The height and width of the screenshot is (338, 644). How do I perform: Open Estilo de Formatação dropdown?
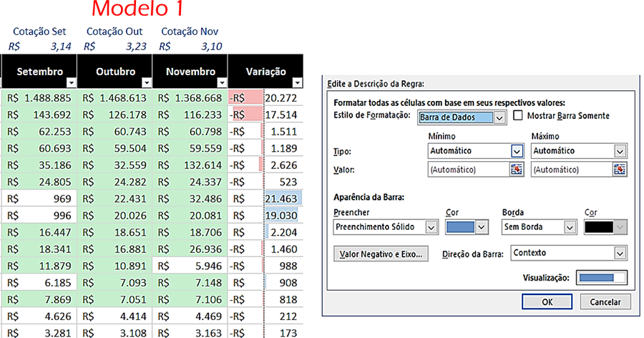(499, 117)
